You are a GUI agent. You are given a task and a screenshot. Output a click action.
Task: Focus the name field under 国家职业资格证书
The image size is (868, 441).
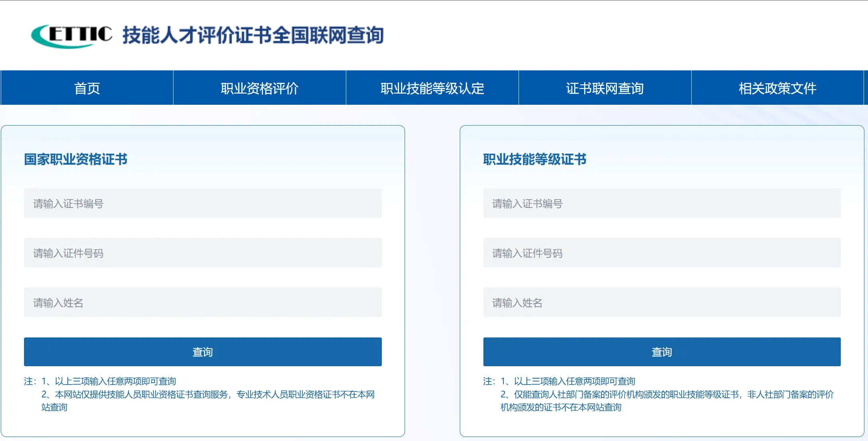point(203,302)
